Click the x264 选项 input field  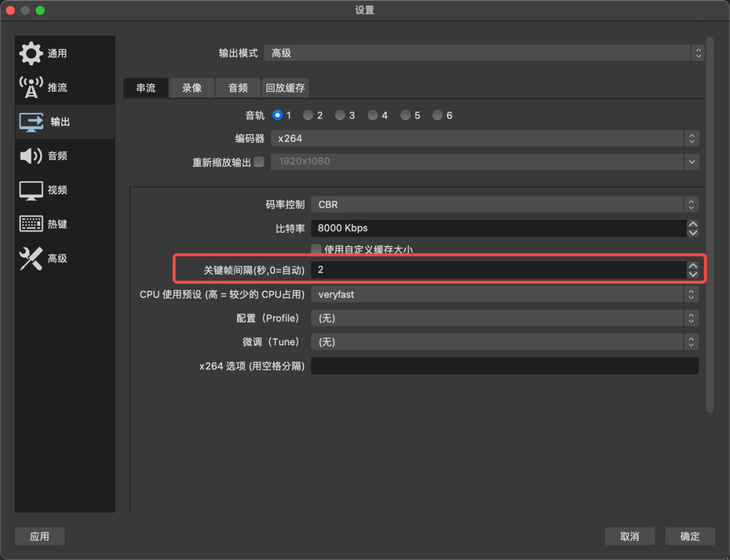click(x=504, y=365)
